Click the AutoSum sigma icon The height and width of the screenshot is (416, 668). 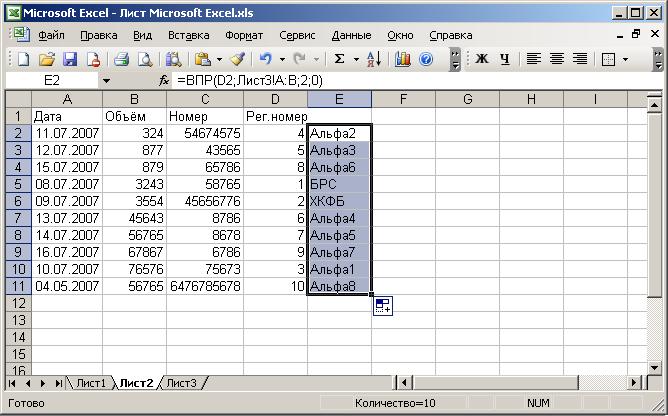pyautogui.click(x=339, y=59)
